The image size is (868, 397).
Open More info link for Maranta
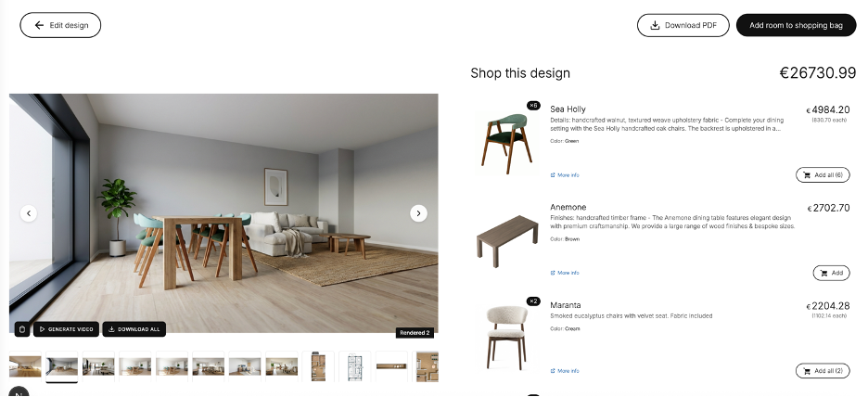pyautogui.click(x=565, y=371)
